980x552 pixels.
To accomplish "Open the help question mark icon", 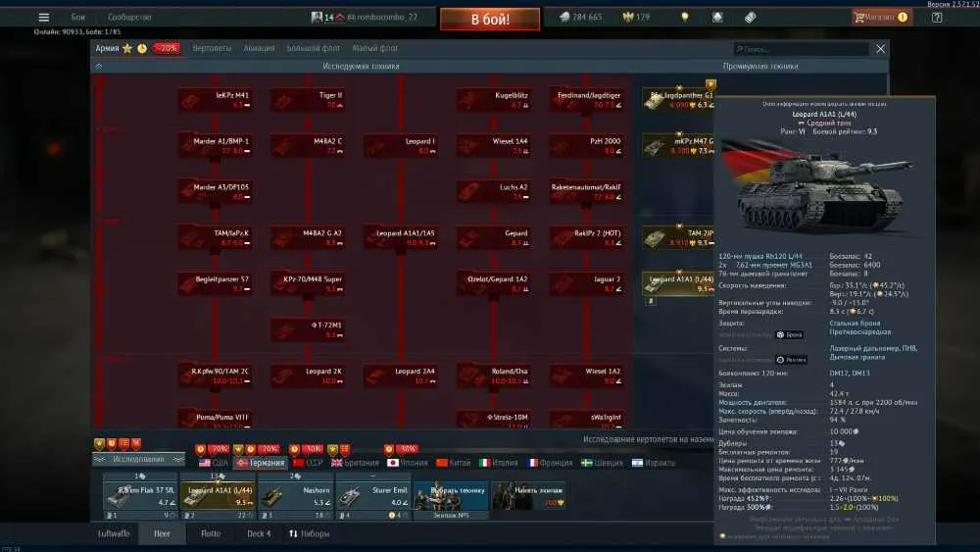I will coord(937,18).
